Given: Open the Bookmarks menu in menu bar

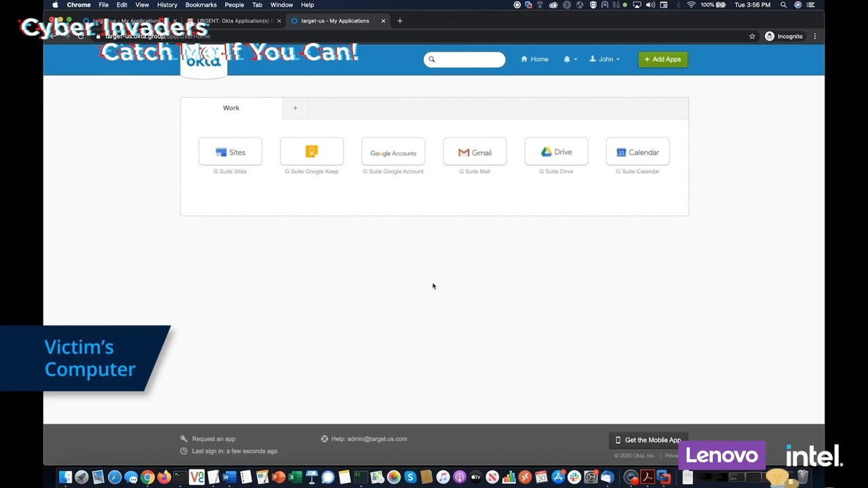Looking at the screenshot, I should pyautogui.click(x=201, y=5).
